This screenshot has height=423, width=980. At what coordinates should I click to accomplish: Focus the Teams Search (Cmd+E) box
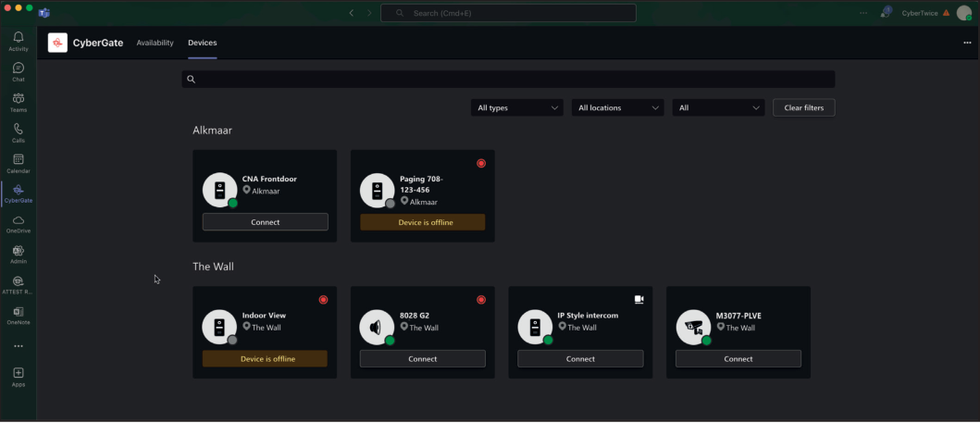click(x=508, y=13)
